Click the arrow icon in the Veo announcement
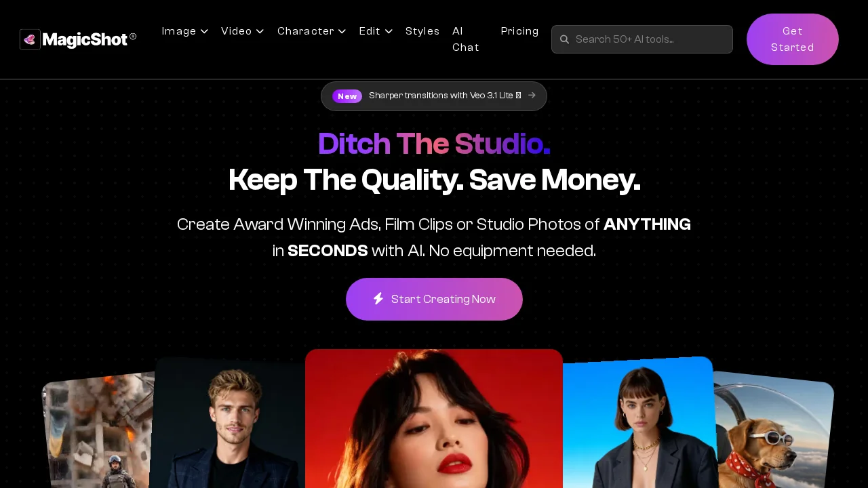 [x=532, y=96]
